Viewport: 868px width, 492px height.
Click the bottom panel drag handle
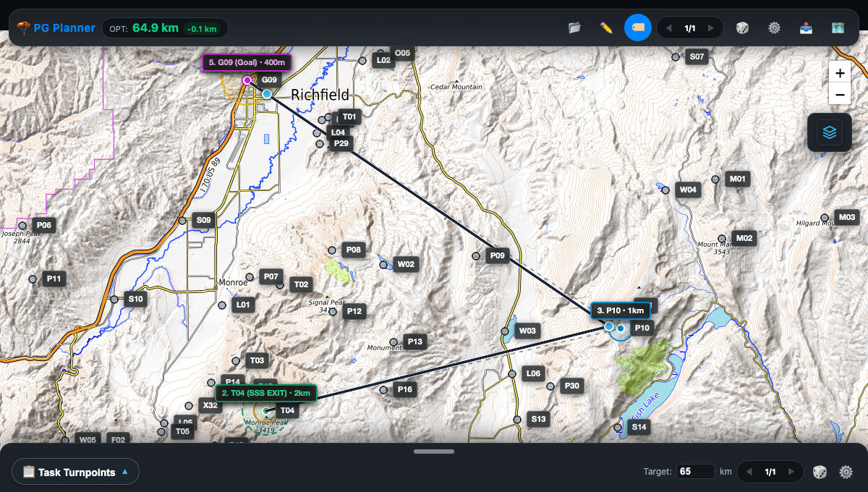coord(434,451)
